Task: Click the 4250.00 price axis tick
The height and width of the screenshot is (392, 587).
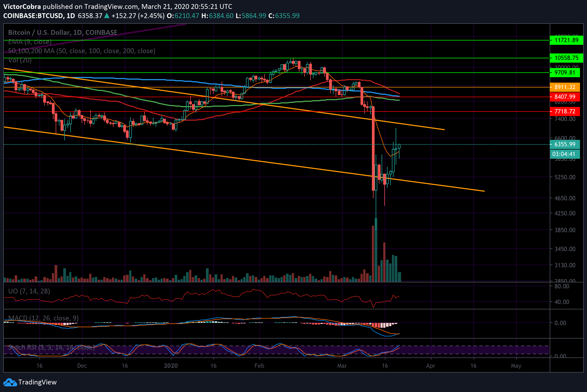Action: [565, 213]
